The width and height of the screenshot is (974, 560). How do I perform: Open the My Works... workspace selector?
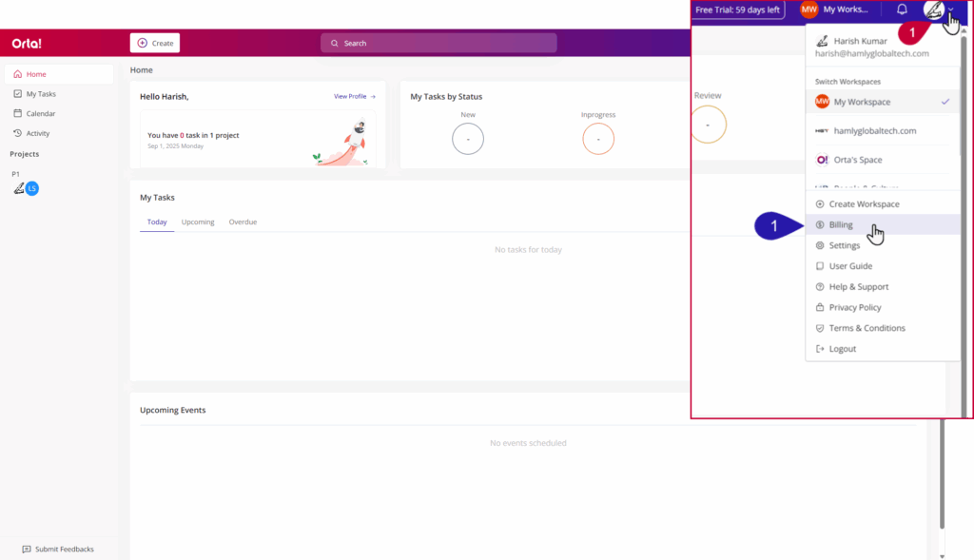click(845, 10)
